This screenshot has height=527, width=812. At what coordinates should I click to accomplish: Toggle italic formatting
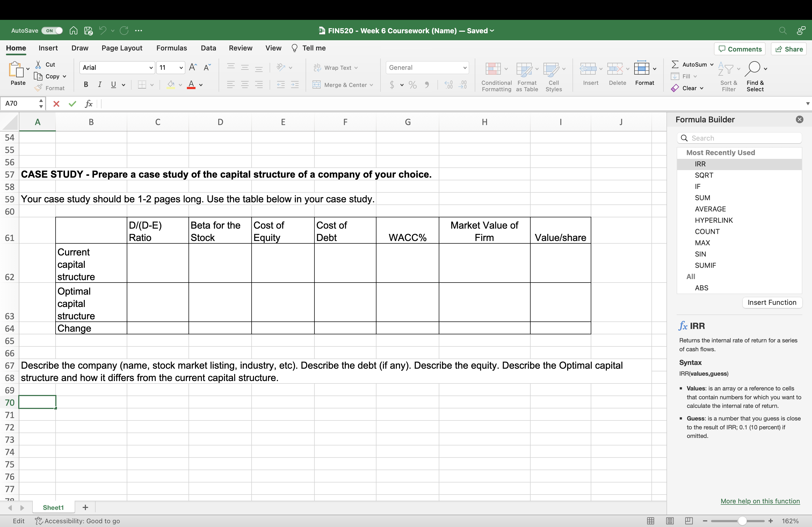(100, 85)
